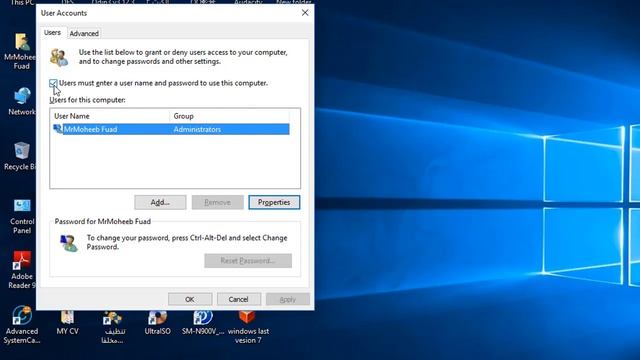Sort by Group column header
The height and width of the screenshot is (360, 640).
pos(229,116)
